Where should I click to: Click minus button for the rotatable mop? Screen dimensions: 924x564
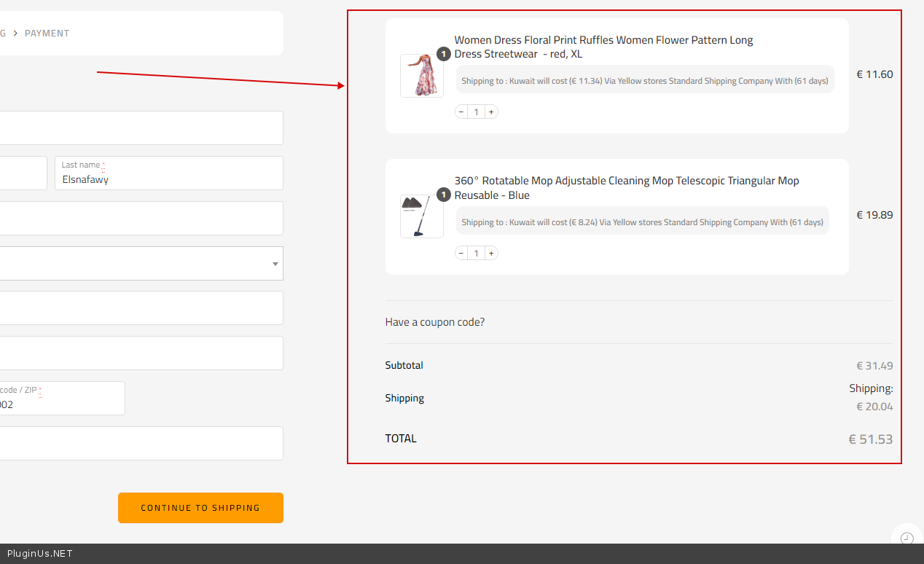461,254
